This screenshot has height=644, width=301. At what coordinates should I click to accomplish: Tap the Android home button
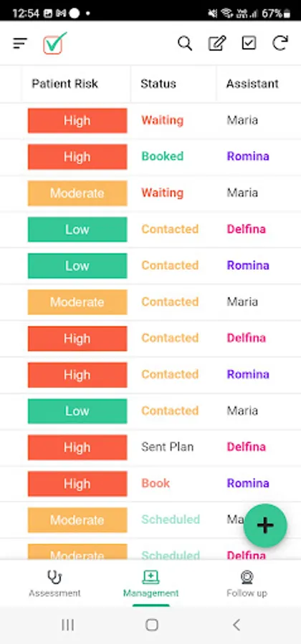tap(152, 625)
